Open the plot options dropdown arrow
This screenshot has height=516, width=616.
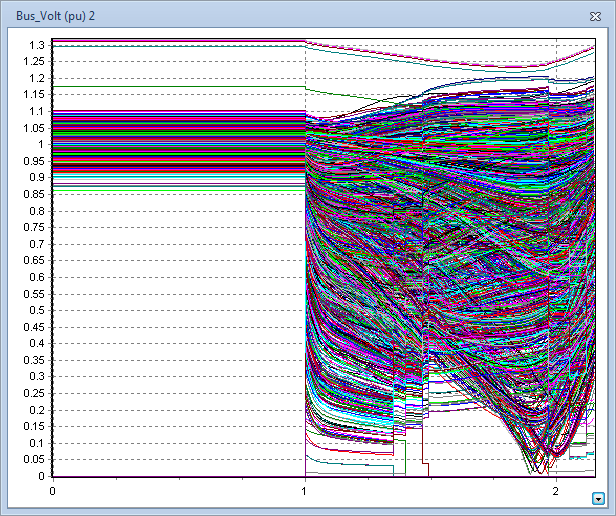pos(598,499)
